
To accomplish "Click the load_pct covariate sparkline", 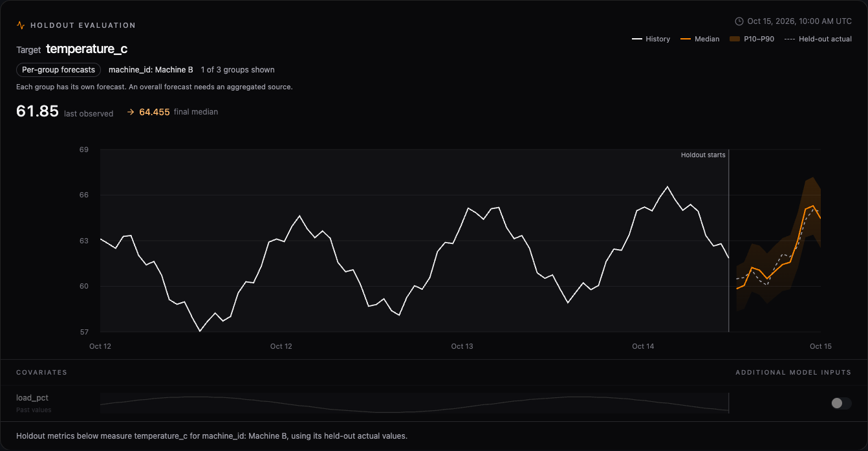I will 415,403.
